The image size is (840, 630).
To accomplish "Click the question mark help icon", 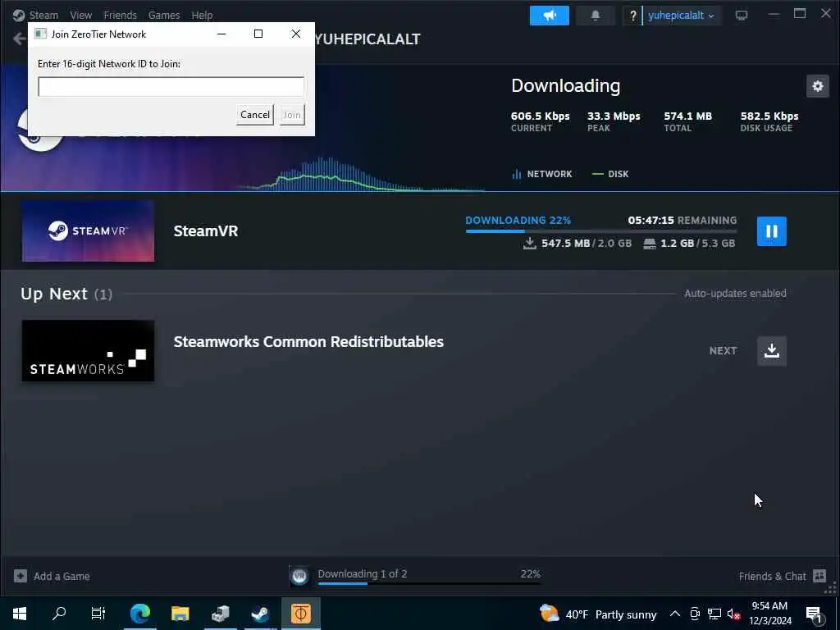I will pos(632,16).
